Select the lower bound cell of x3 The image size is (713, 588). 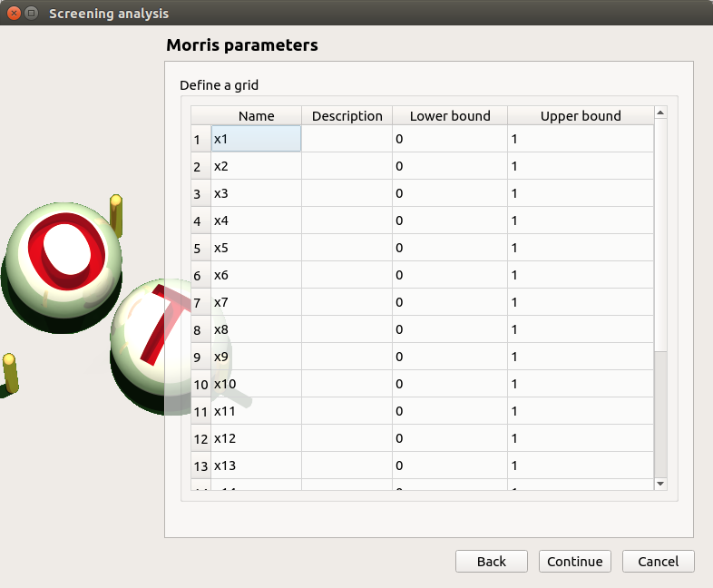pos(449,193)
